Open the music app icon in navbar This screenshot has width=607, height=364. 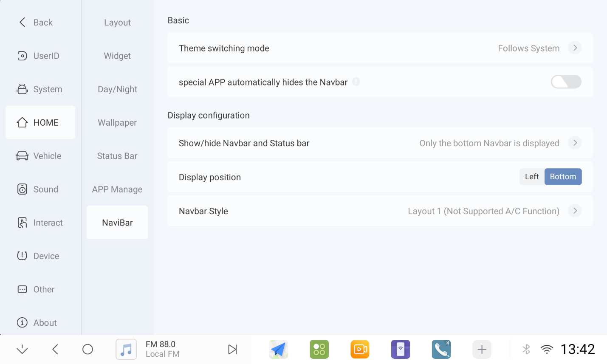(x=126, y=350)
